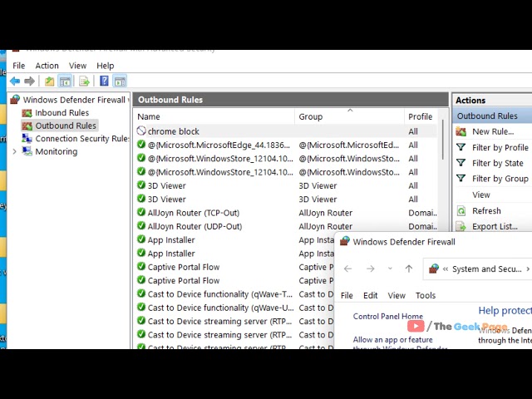Click the Export List toolbar icon
The image size is (532, 399).
[x=84, y=81]
